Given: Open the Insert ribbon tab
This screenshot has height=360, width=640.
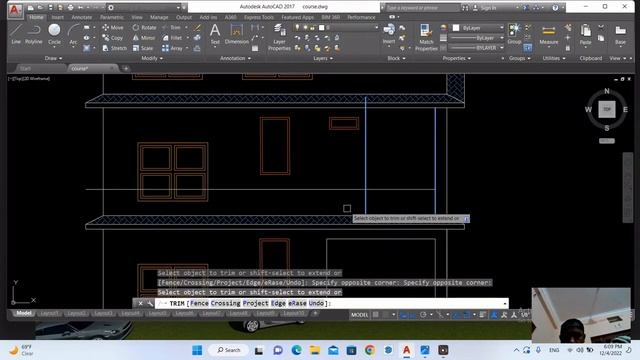Looking at the screenshot, I should coord(57,17).
